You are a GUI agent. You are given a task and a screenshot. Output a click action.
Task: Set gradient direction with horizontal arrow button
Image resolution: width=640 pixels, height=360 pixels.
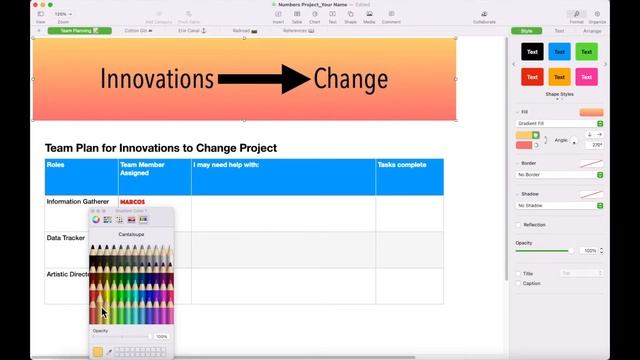point(599,135)
